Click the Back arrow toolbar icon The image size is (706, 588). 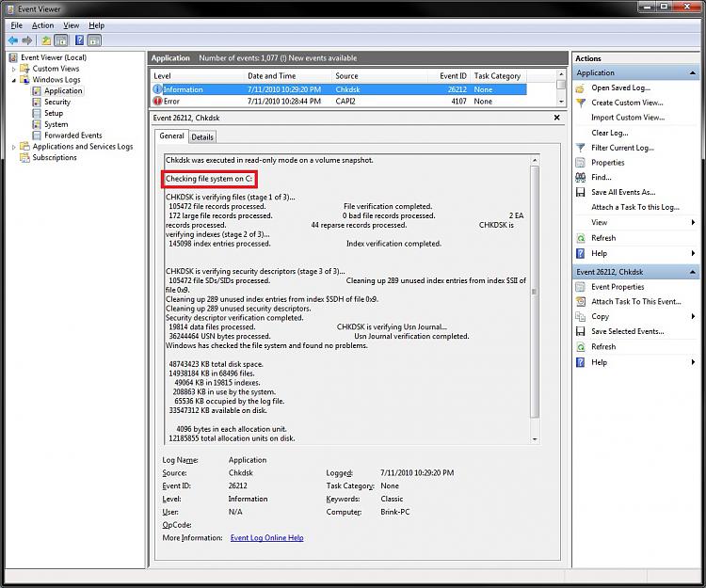tap(13, 40)
